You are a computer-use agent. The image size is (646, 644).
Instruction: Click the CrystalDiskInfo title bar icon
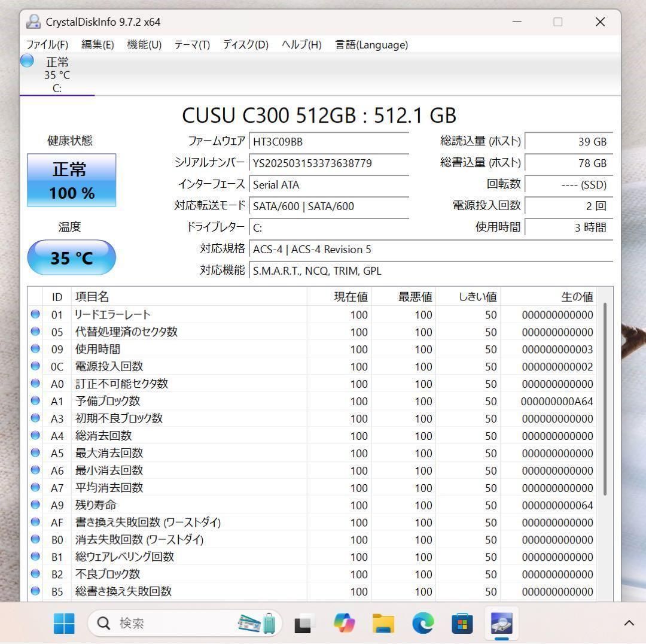(33, 22)
